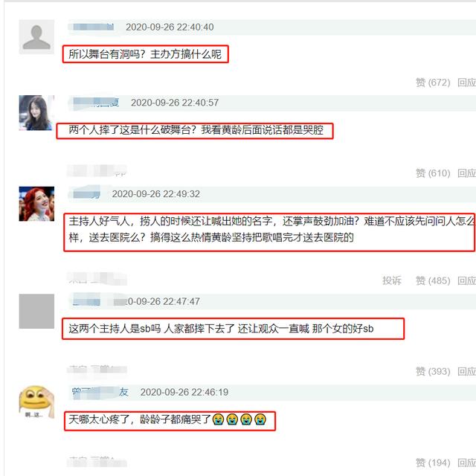476x476 pixels.
Task: Click 投诉 to report the comment
Action: 392,280
